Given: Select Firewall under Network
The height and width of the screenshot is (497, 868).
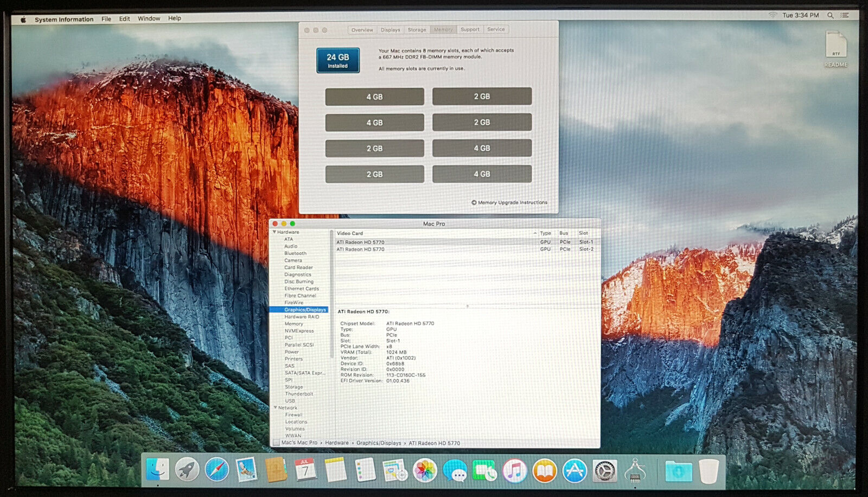Looking at the screenshot, I should [x=293, y=415].
